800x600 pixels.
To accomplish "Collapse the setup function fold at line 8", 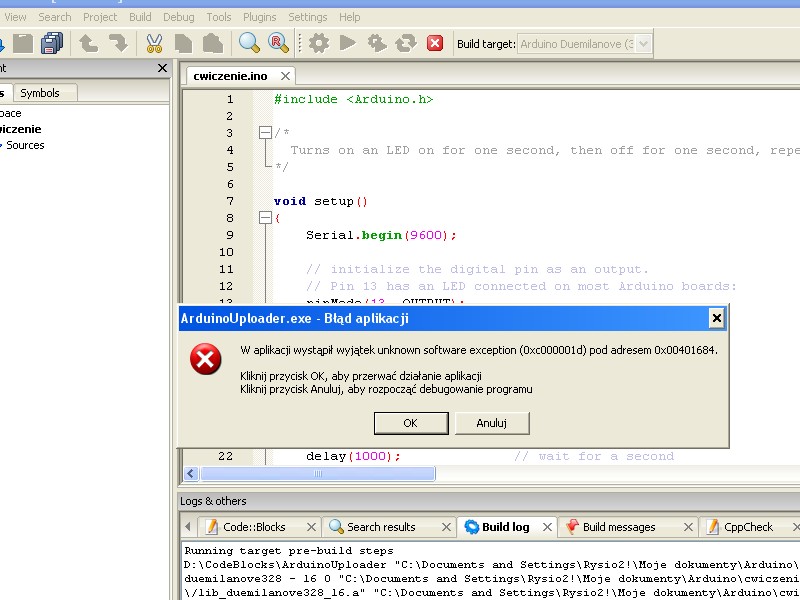I will [265, 218].
